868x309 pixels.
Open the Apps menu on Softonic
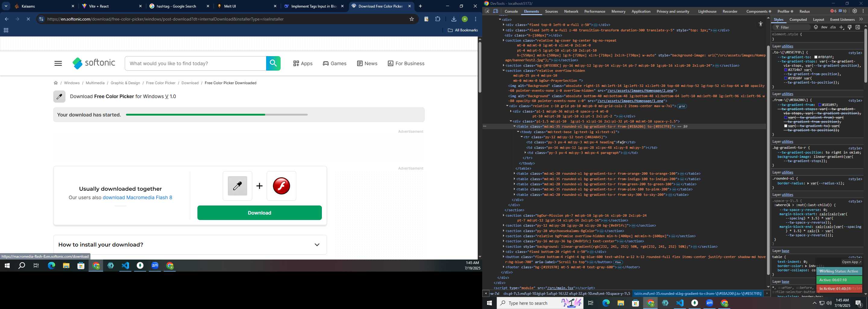303,63
